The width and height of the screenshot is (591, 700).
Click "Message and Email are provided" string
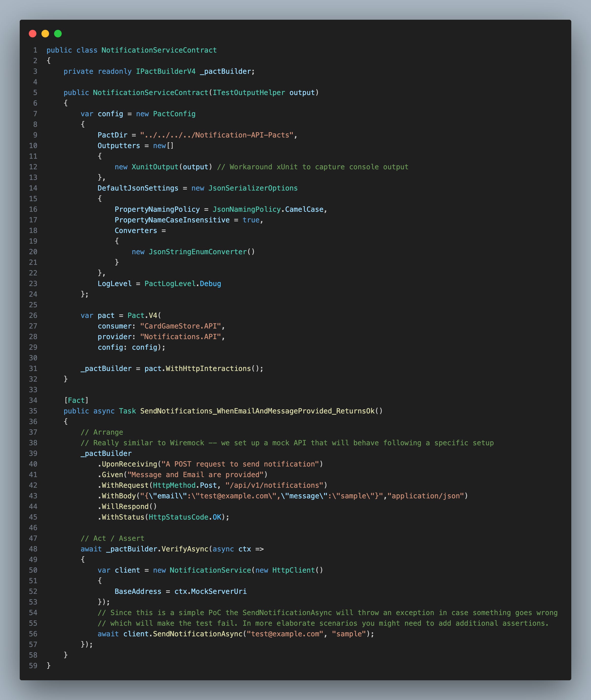coord(195,475)
